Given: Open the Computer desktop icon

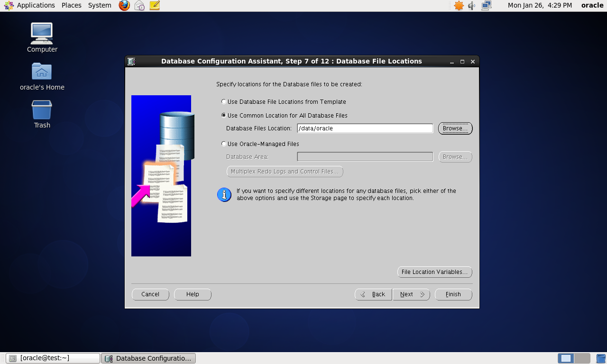Looking at the screenshot, I should [42, 38].
